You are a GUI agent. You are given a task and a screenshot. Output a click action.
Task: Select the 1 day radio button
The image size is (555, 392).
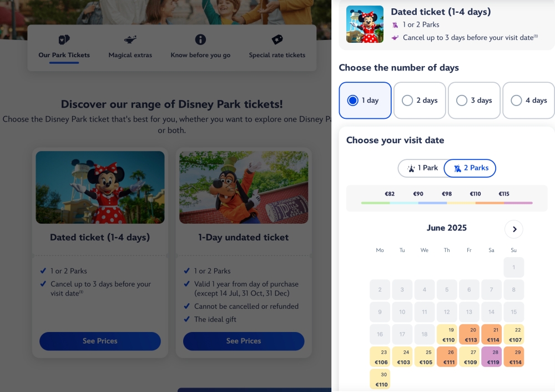[352, 100]
